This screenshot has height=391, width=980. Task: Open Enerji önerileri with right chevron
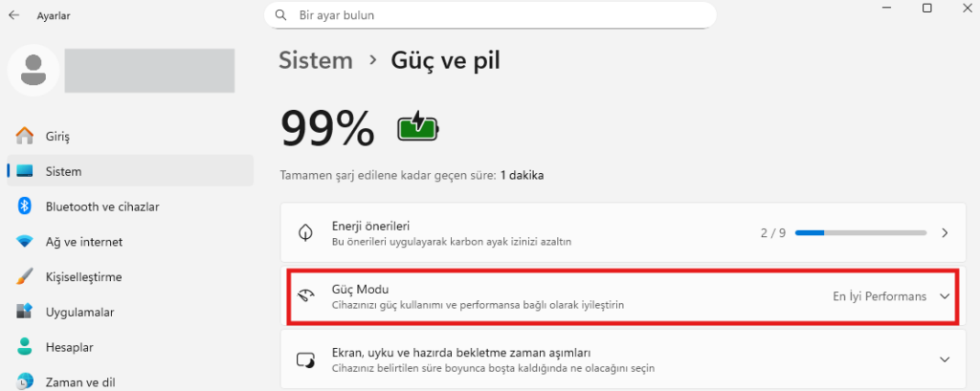(x=945, y=232)
